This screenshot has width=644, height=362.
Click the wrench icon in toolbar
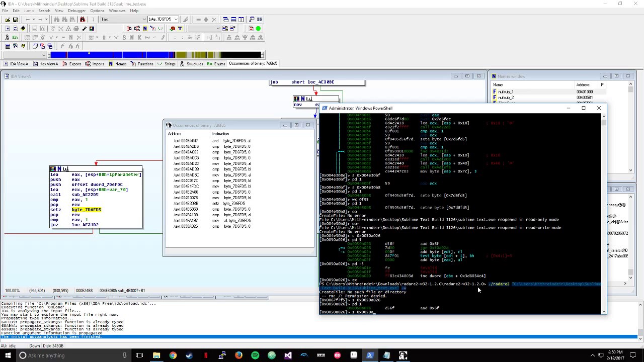[84, 29]
